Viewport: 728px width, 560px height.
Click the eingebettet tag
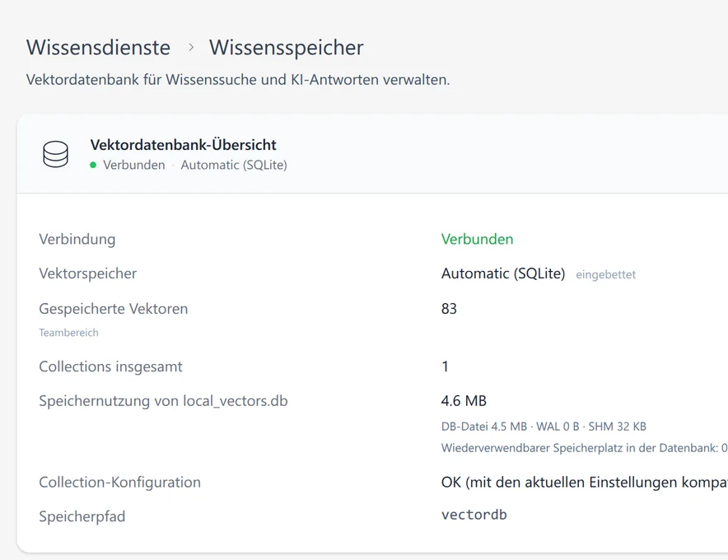tap(606, 274)
